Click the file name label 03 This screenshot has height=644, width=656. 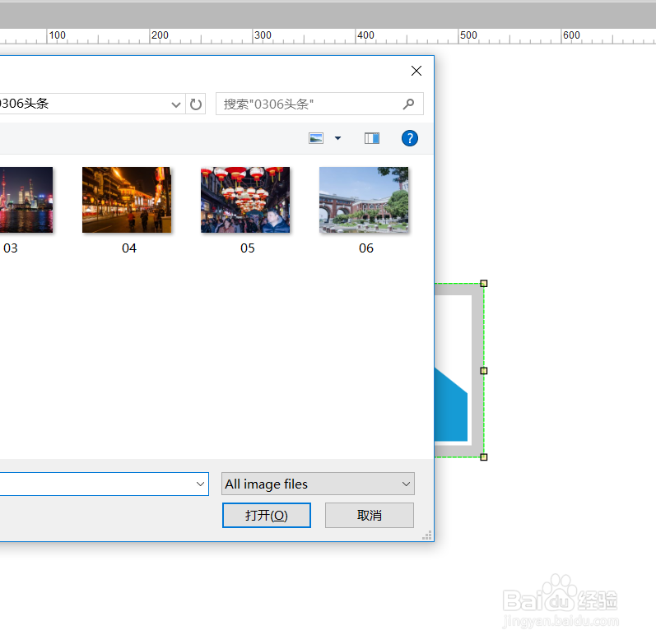pyautogui.click(x=11, y=248)
